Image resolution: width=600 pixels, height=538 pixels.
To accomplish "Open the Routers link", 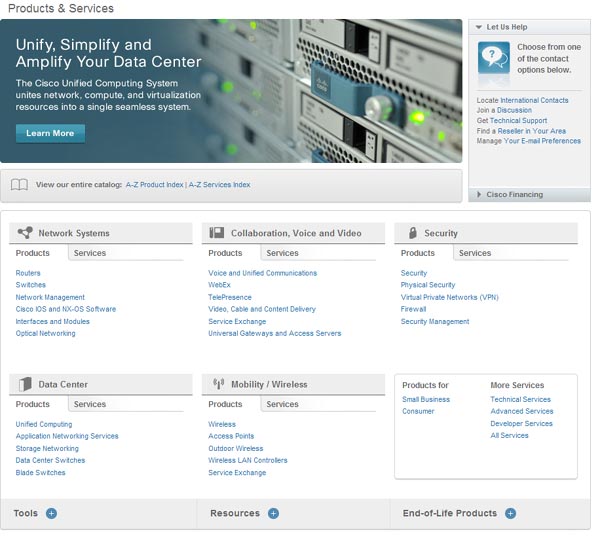I will click(28, 273).
